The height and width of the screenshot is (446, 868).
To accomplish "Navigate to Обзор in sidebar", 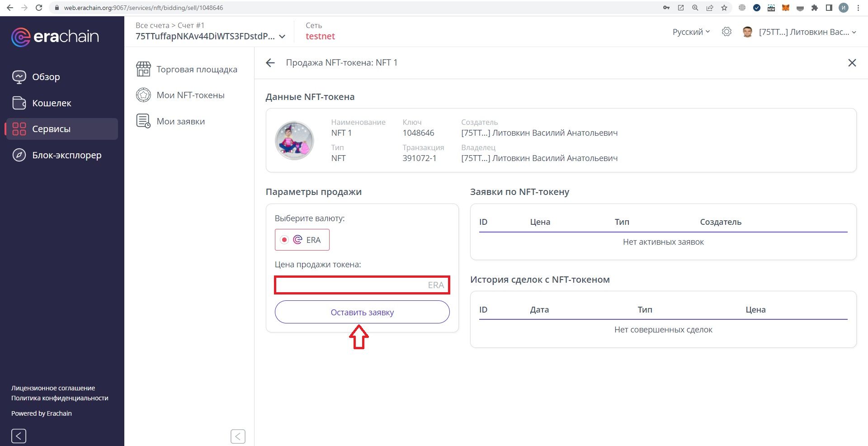I will point(46,77).
